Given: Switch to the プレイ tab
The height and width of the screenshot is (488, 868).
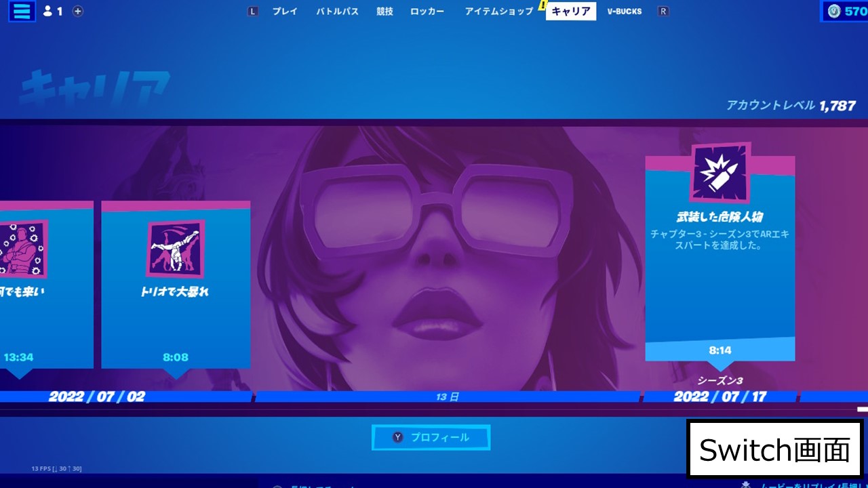Looking at the screenshot, I should pos(284,11).
